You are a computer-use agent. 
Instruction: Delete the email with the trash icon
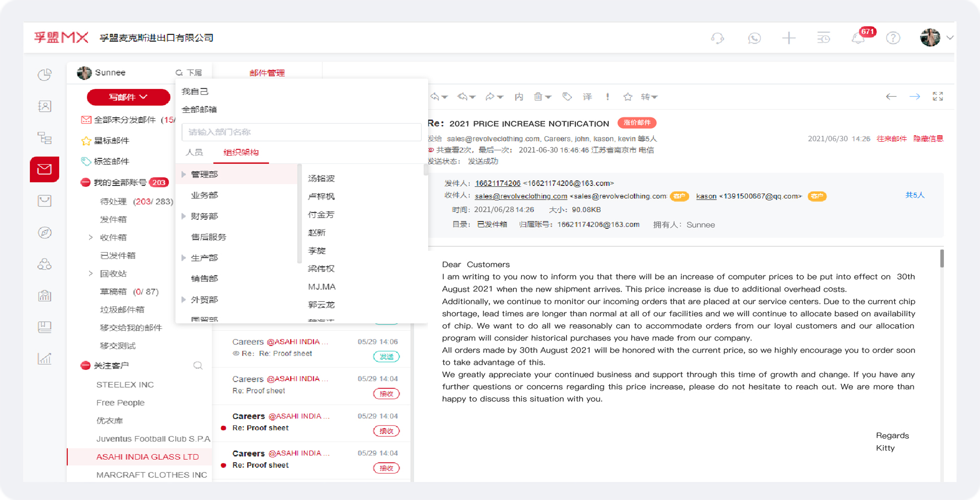539,96
